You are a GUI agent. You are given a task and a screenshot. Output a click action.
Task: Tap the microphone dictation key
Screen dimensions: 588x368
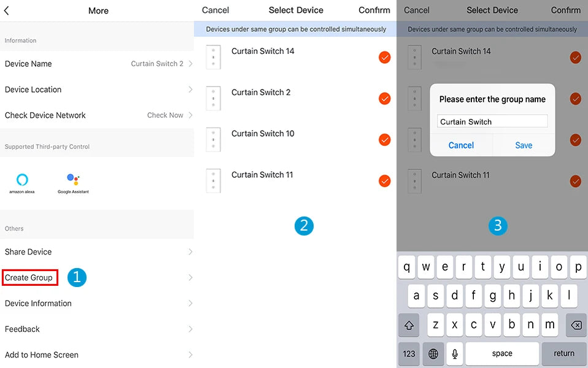455,353
